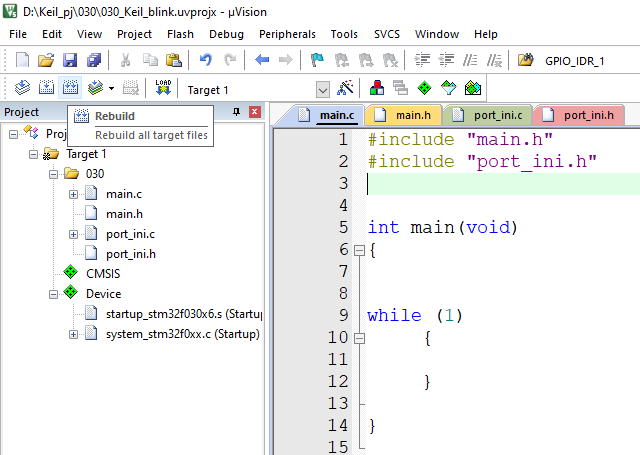The image size is (640, 455).
Task: Launch the Pack Installer icon
Action: 473,87
